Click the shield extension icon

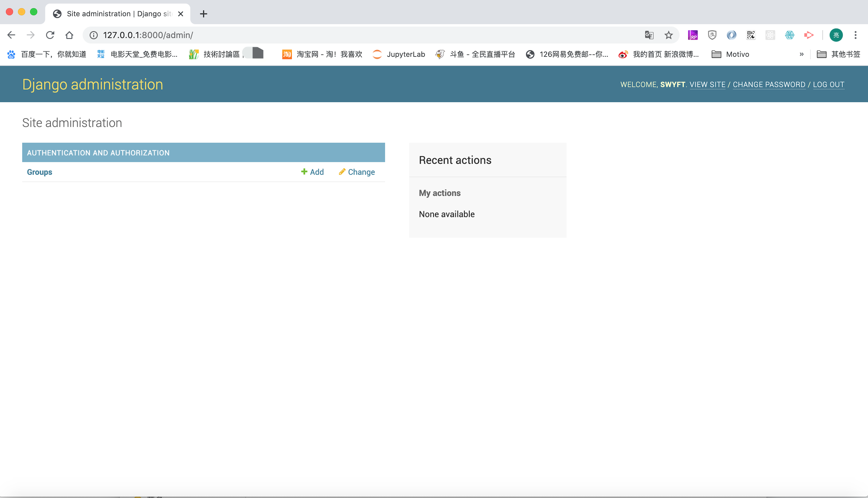(712, 35)
